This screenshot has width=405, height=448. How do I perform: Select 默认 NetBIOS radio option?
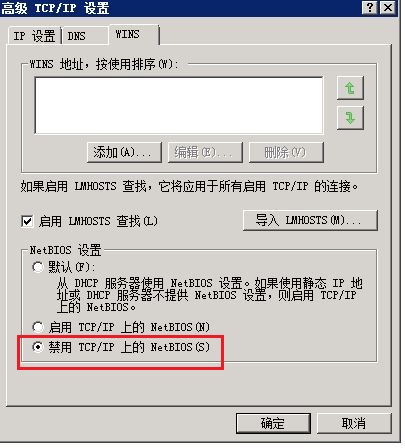(x=38, y=267)
